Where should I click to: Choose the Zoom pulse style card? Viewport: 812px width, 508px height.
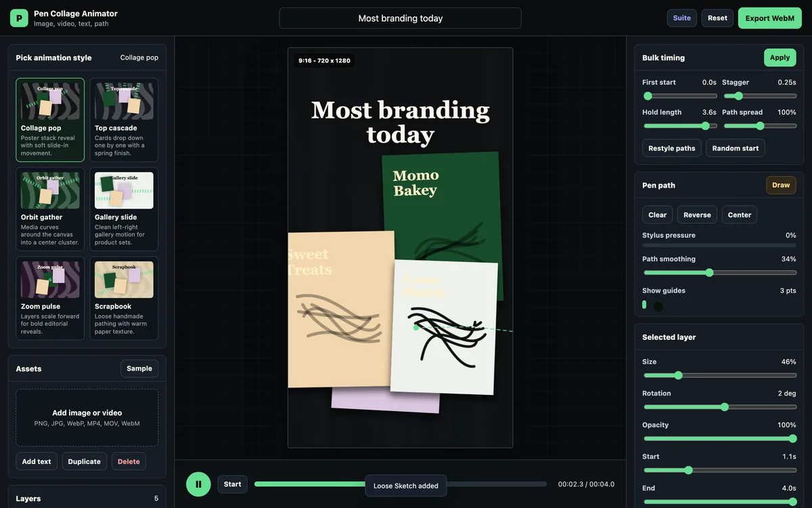click(50, 298)
